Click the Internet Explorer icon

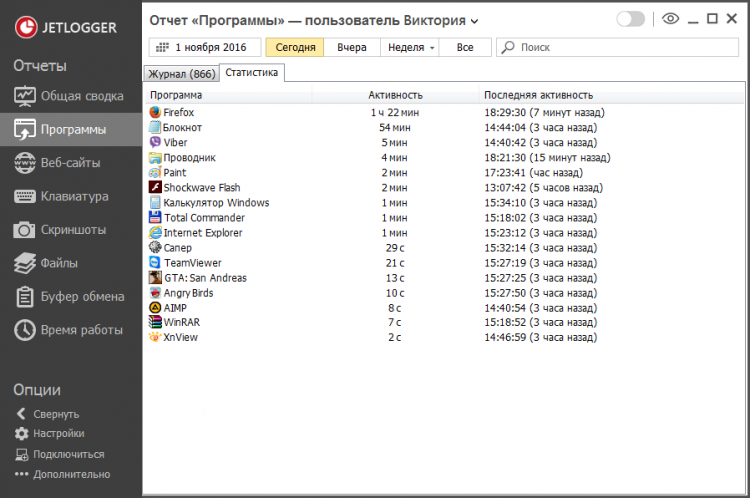pyautogui.click(x=155, y=232)
